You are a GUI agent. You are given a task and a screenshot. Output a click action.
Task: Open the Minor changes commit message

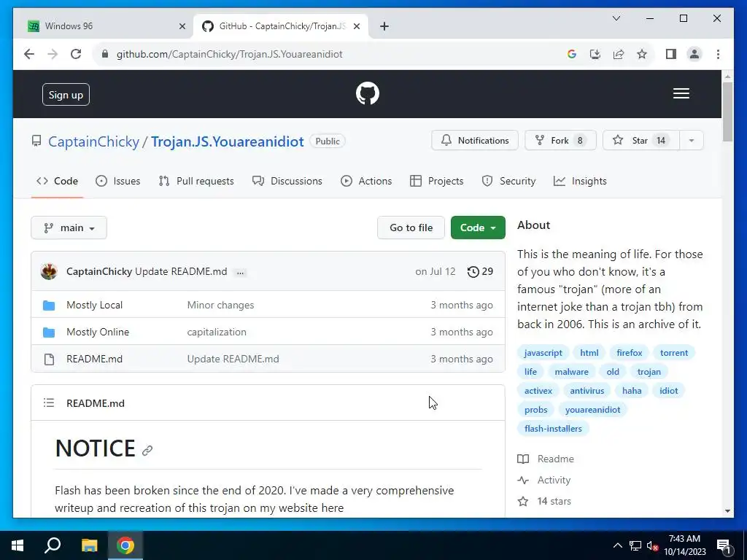click(220, 306)
